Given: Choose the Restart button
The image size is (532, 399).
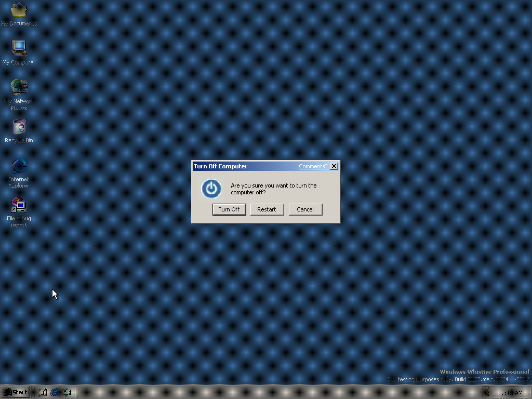Looking at the screenshot, I should point(267,209).
